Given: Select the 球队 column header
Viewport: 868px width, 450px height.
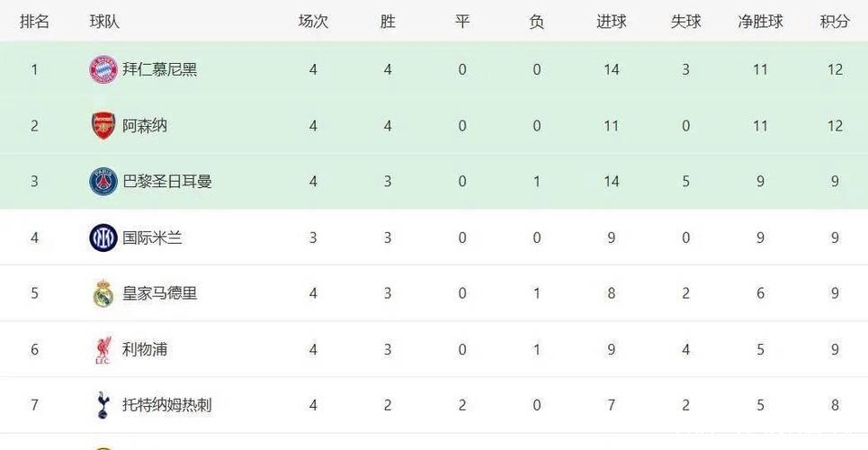Looking at the screenshot, I should 104,21.
